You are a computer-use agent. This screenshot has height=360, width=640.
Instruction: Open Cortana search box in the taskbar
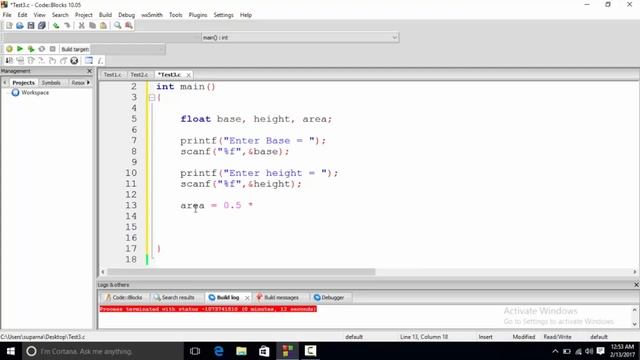[x=102, y=351]
